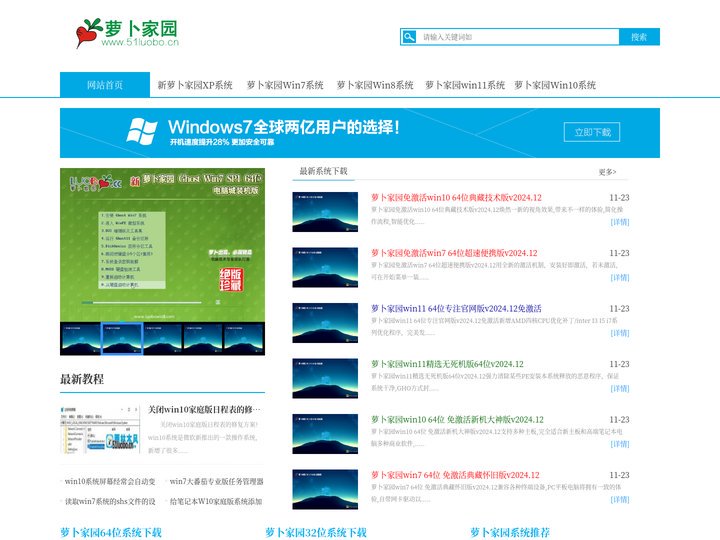Open 萝卜家园win7 64位 免激活典藏怀旧版v2024.12 title
This screenshot has width=720, height=540.
[x=456, y=475]
